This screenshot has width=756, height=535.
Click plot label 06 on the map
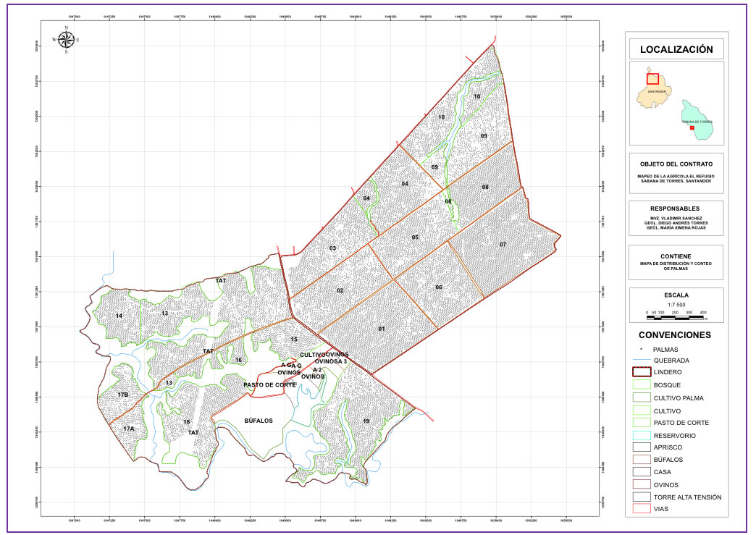click(439, 287)
